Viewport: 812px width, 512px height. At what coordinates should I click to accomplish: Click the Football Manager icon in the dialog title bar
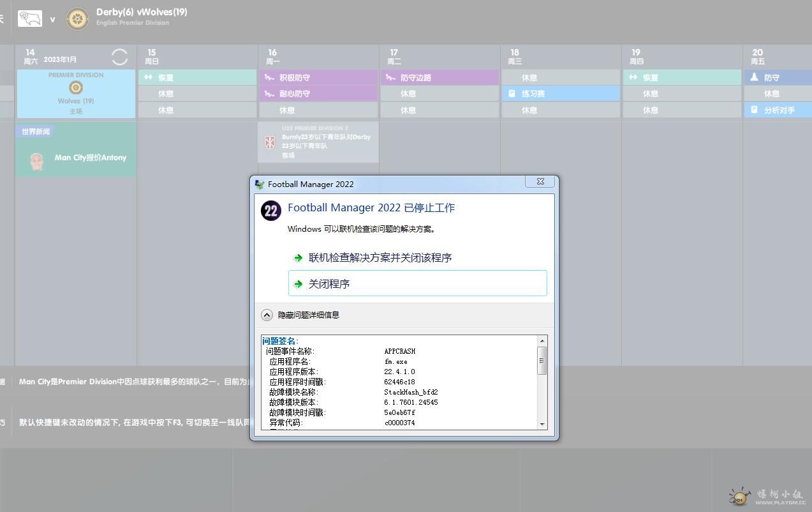260,184
